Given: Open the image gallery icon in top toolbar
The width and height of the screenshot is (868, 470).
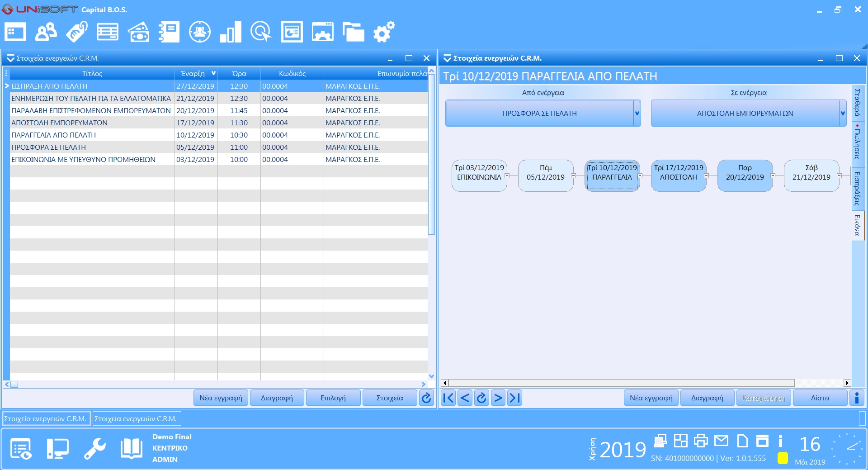Looking at the screenshot, I should click(323, 32).
